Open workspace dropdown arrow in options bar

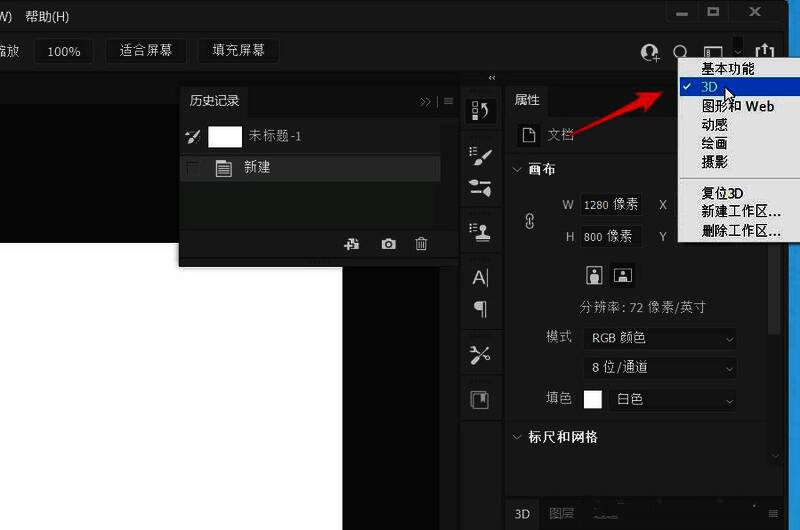coord(738,52)
